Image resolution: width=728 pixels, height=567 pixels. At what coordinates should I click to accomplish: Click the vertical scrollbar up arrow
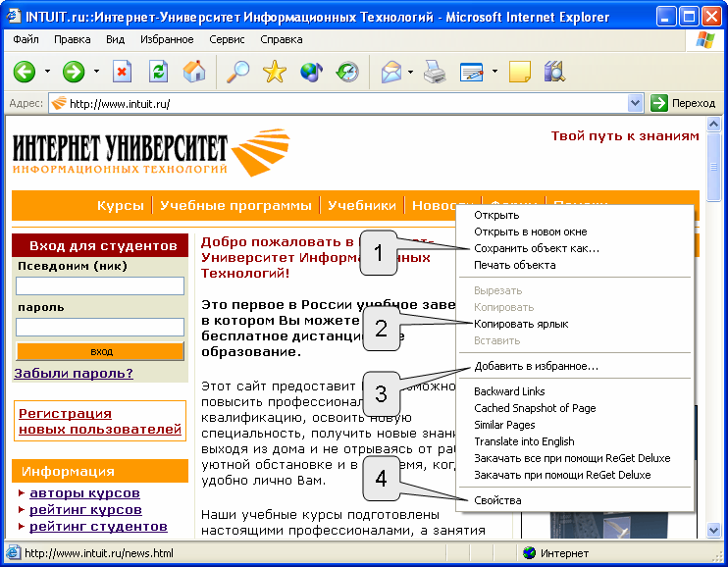(x=713, y=124)
